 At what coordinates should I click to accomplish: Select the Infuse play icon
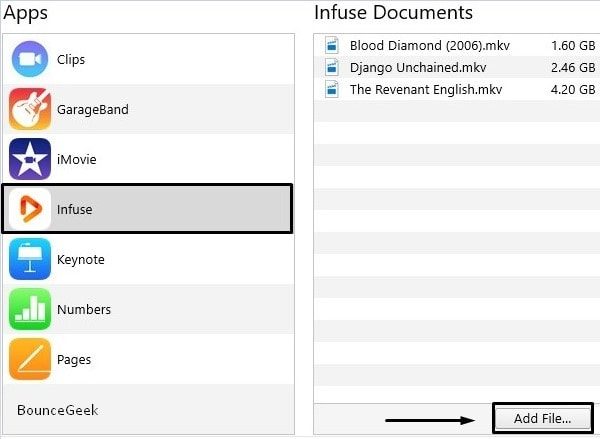30,209
